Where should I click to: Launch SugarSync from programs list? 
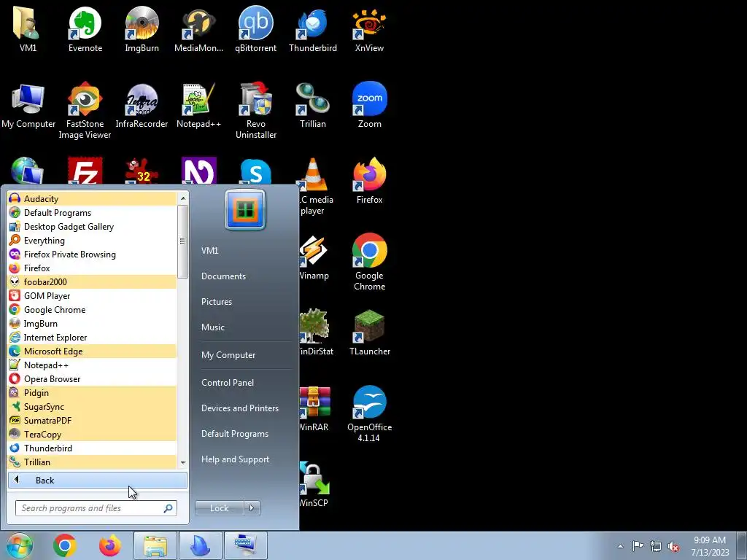click(92, 407)
